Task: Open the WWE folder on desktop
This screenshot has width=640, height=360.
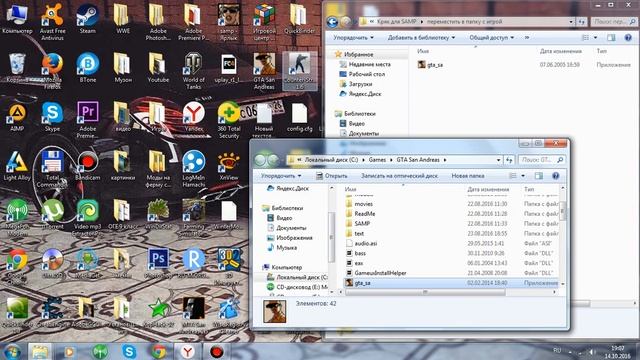Action: coord(122,19)
